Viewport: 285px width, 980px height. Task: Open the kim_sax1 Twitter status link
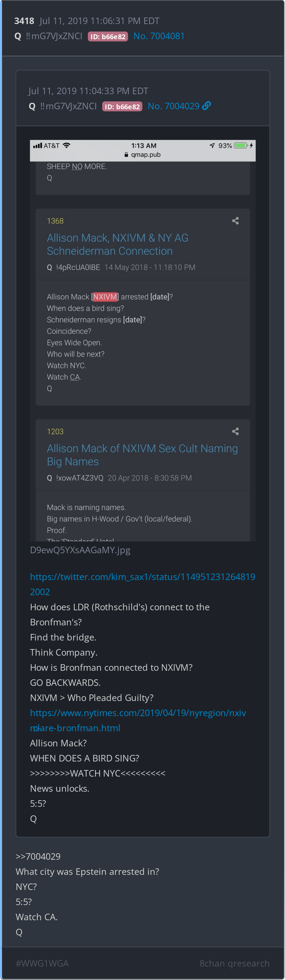point(142,584)
